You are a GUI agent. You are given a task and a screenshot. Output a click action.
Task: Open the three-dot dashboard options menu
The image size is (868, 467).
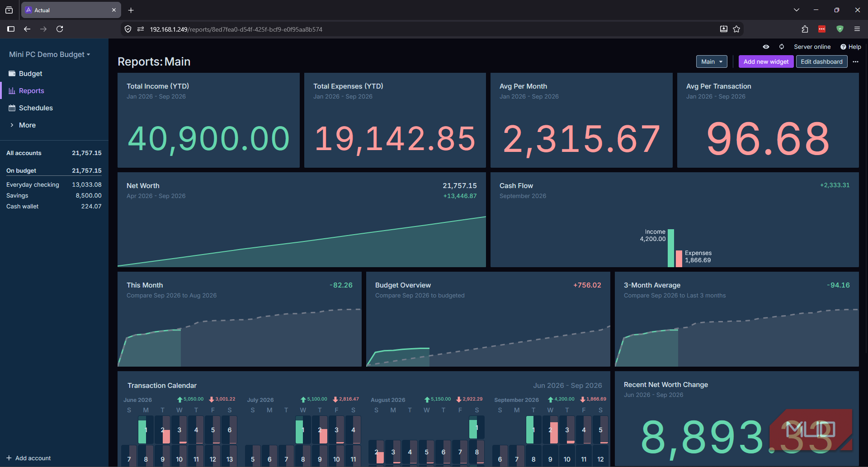point(855,61)
